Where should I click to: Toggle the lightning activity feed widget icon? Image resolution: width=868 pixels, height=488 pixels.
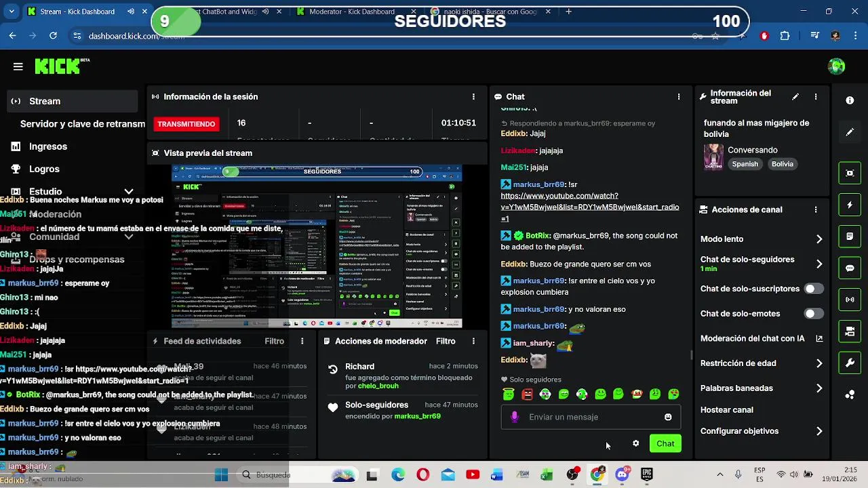tap(850, 205)
